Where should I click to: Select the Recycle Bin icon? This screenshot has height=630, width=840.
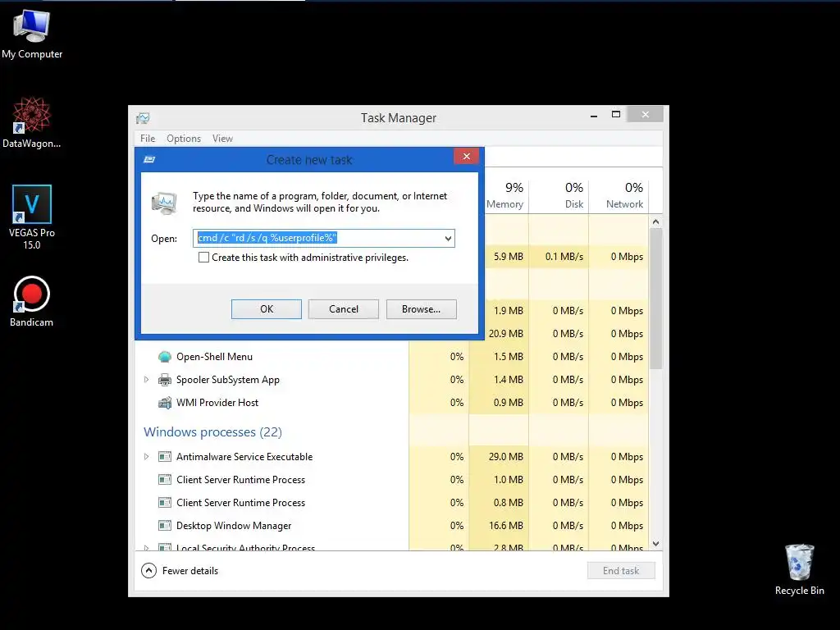tap(799, 569)
